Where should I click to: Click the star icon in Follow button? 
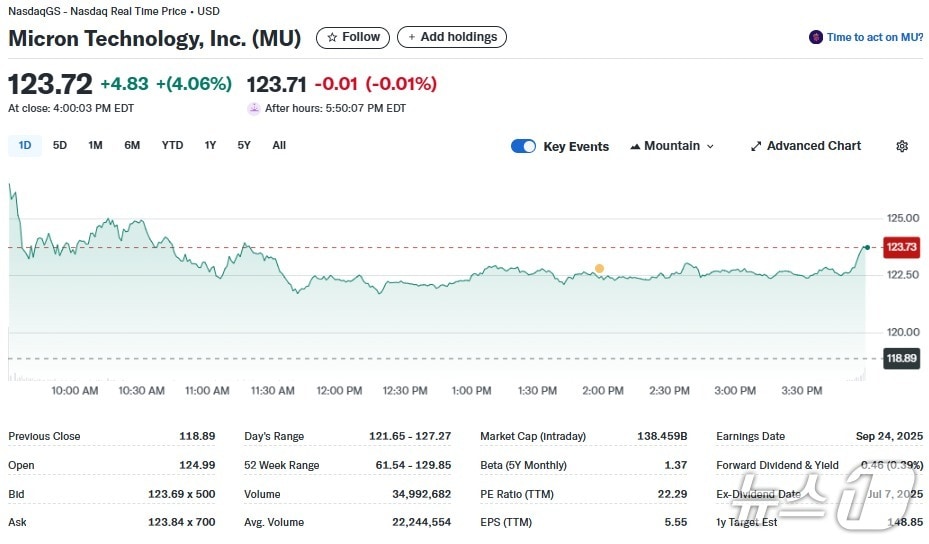tap(332, 37)
